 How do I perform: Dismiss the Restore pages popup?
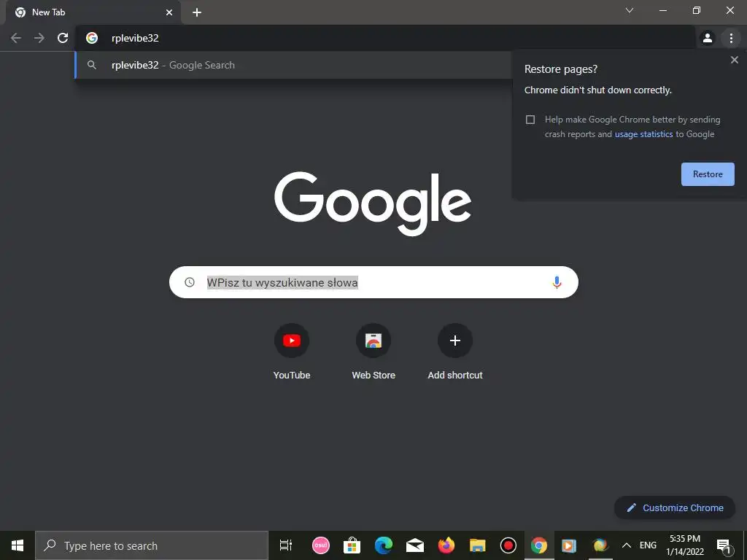click(734, 60)
